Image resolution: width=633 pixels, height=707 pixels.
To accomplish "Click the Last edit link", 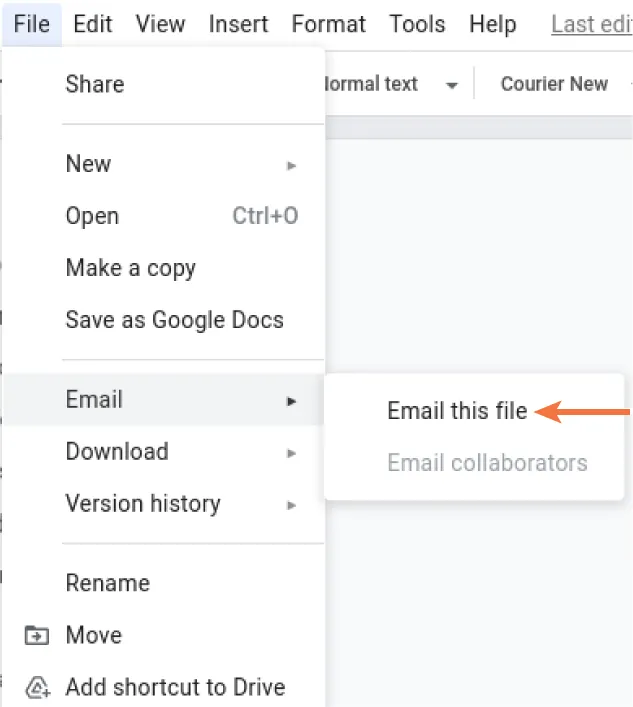I will point(591,24).
